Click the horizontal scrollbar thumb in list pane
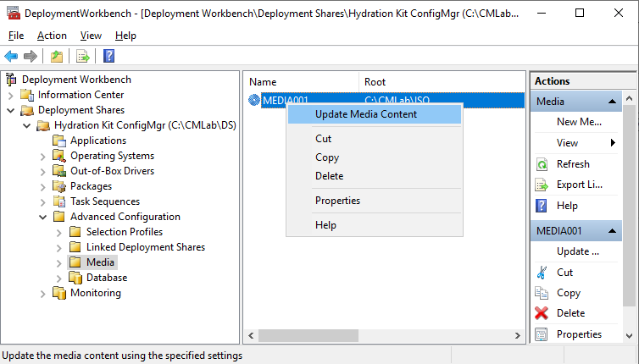 coord(308,335)
